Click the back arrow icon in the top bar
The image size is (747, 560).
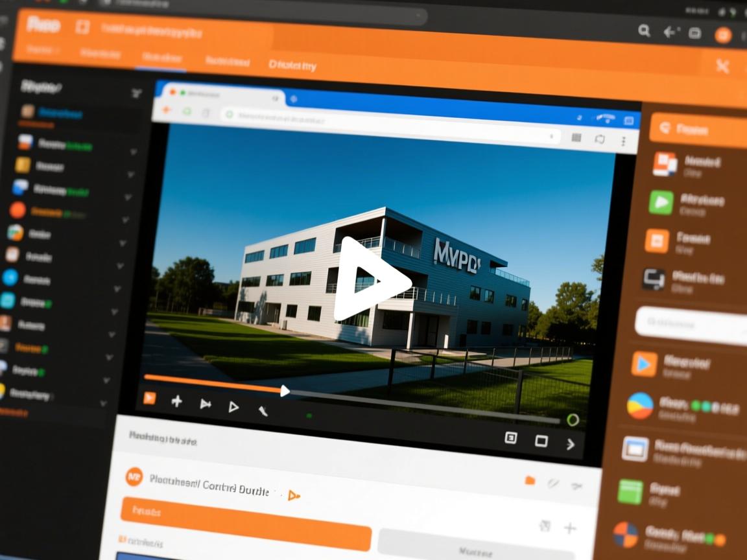[670, 32]
